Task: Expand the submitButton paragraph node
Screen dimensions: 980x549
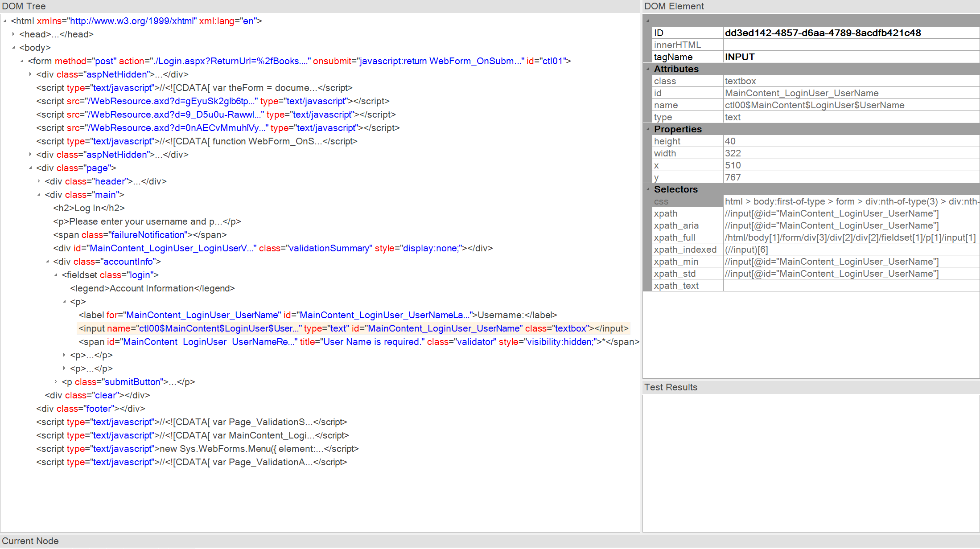Action: (56, 381)
